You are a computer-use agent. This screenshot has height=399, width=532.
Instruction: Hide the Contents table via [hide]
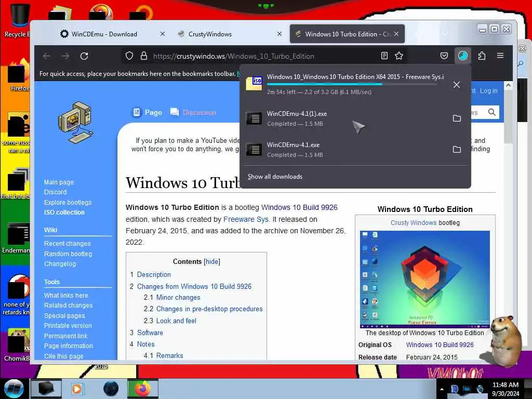pyautogui.click(x=212, y=262)
